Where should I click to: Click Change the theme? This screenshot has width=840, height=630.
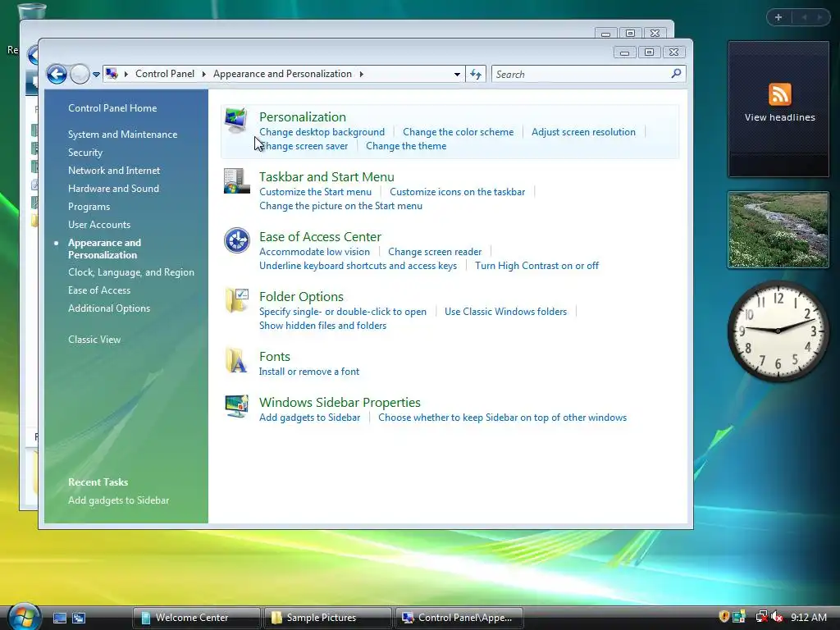point(406,146)
